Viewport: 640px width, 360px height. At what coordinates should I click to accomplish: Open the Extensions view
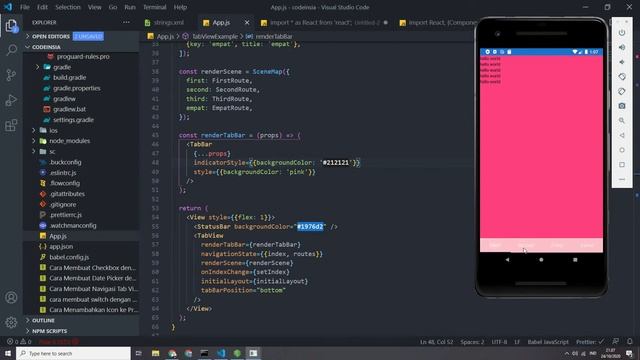click(x=11, y=125)
